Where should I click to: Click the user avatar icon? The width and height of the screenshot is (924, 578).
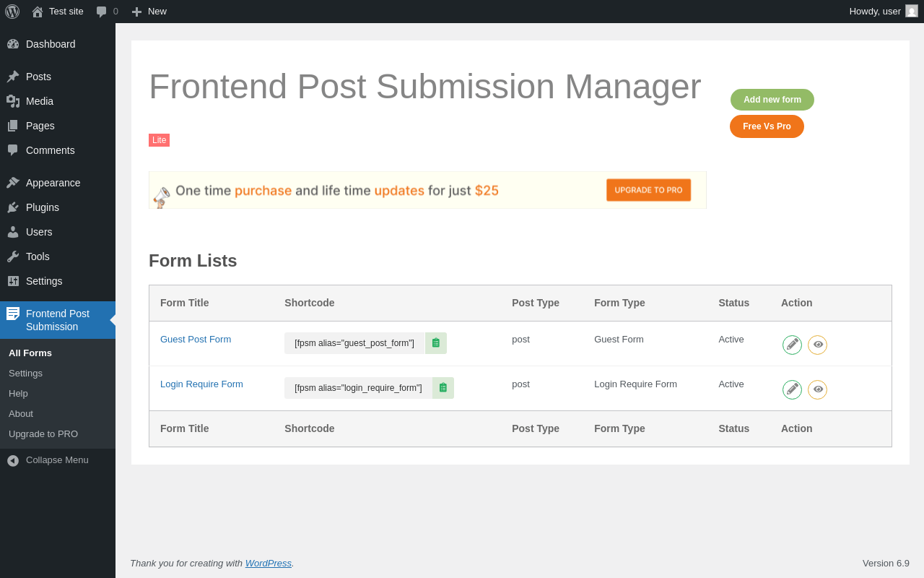coord(912,12)
